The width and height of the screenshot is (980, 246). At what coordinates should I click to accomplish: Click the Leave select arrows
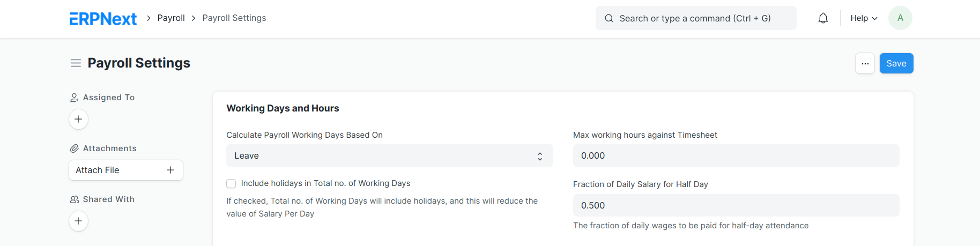click(x=540, y=156)
